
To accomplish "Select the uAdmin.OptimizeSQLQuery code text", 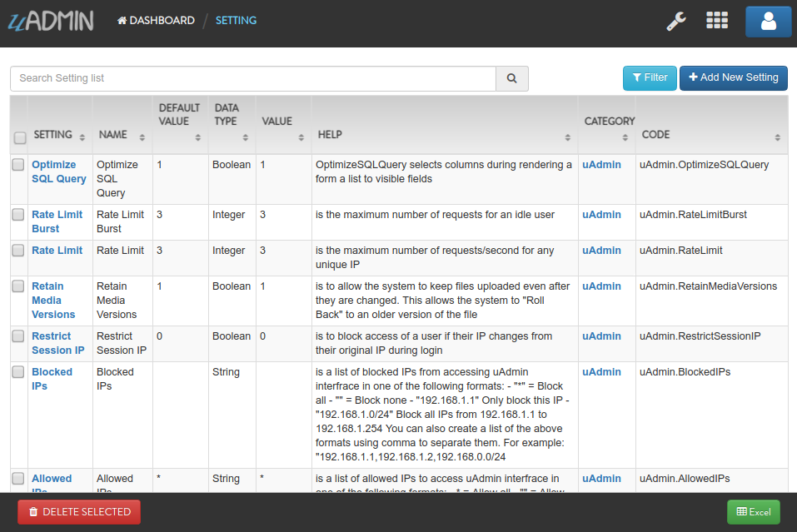I will [x=704, y=165].
